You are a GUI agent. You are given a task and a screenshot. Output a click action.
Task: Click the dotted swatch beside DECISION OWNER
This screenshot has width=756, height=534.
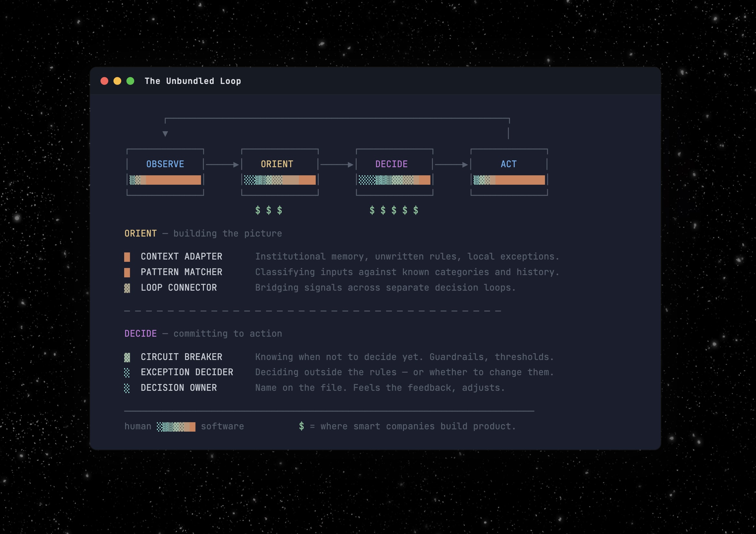coord(127,388)
